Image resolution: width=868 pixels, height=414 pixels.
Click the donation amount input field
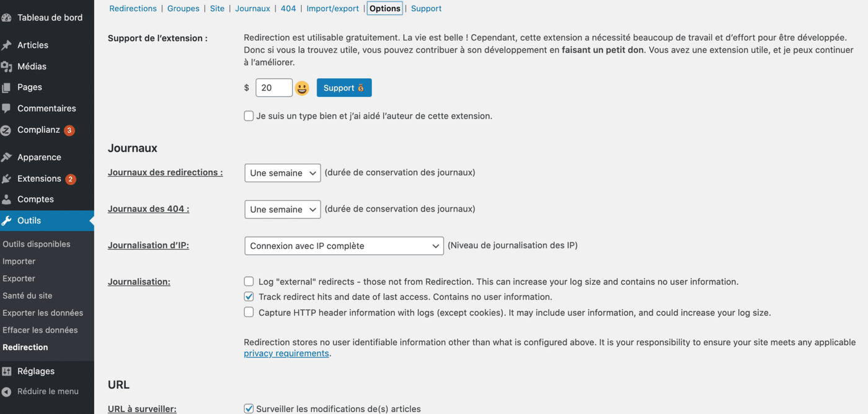273,88
